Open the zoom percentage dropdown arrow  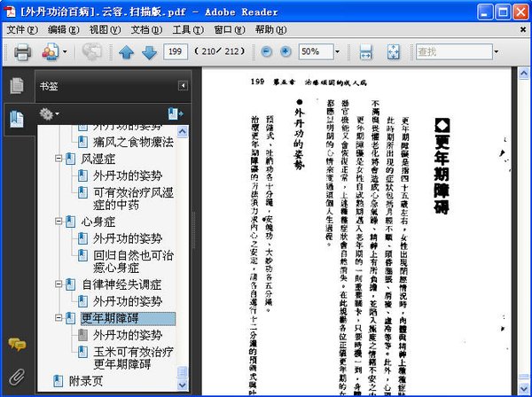click(x=337, y=52)
